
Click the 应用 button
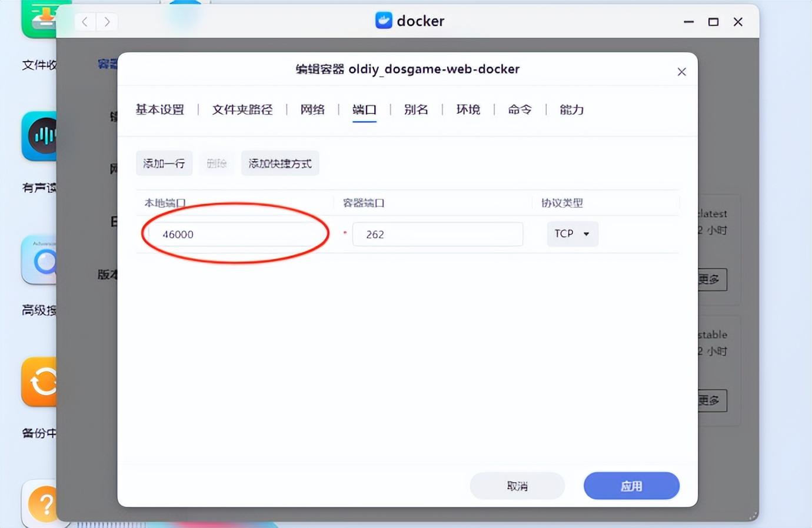coord(631,486)
